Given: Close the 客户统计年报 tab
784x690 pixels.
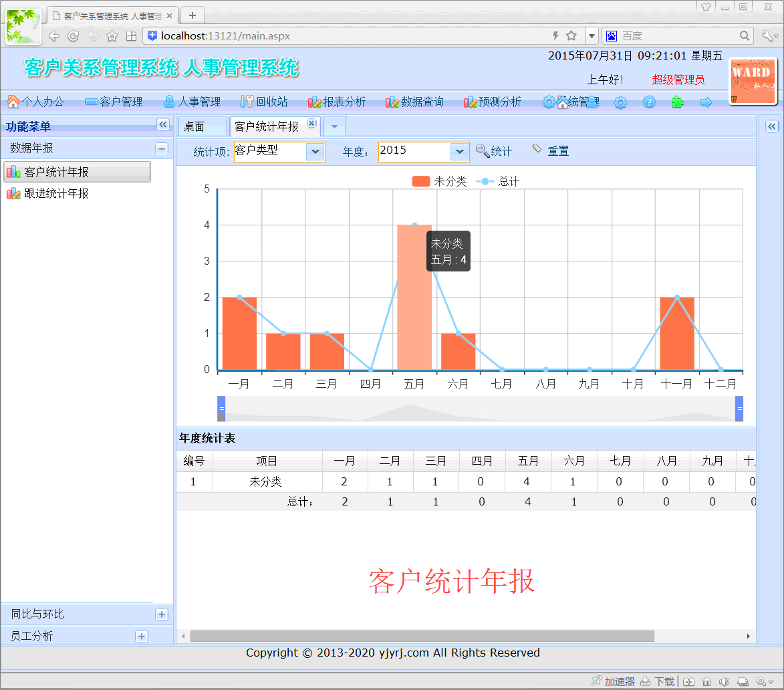Looking at the screenshot, I should [x=311, y=124].
